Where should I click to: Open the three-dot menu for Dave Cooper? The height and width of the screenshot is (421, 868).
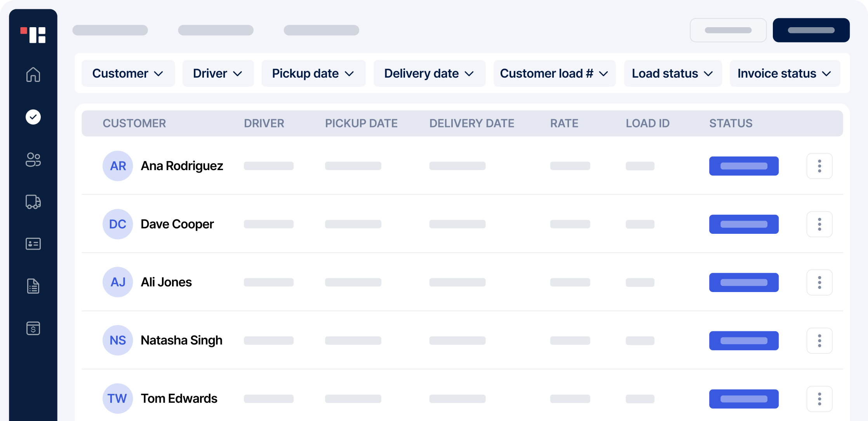click(819, 224)
